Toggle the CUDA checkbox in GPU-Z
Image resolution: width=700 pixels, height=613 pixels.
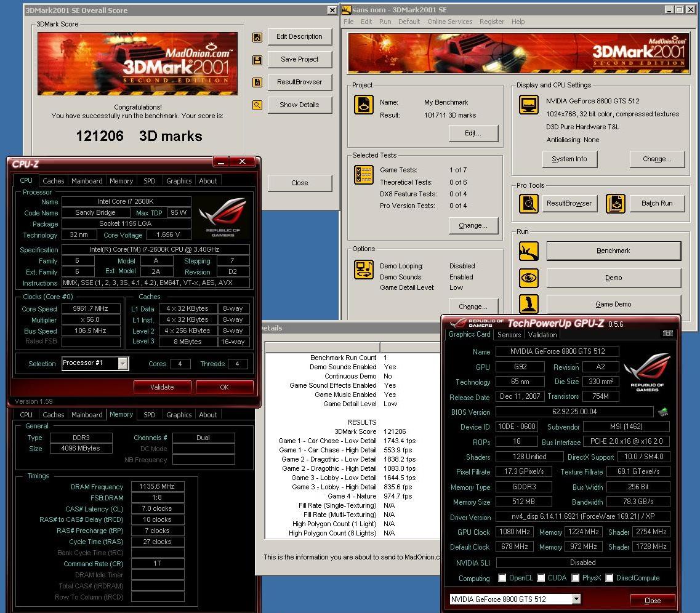[541, 578]
